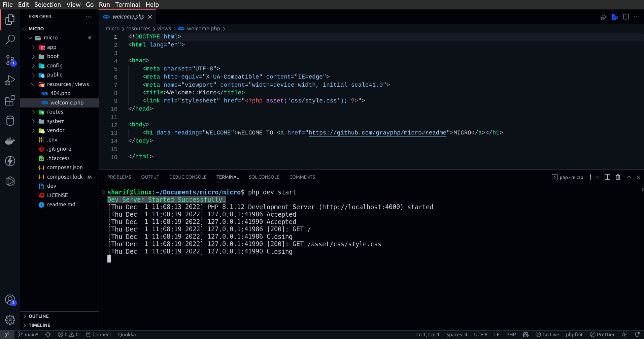Click the blue PHP icon in the editor toolbar
The width and height of the screenshot is (644, 339).
[615, 17]
